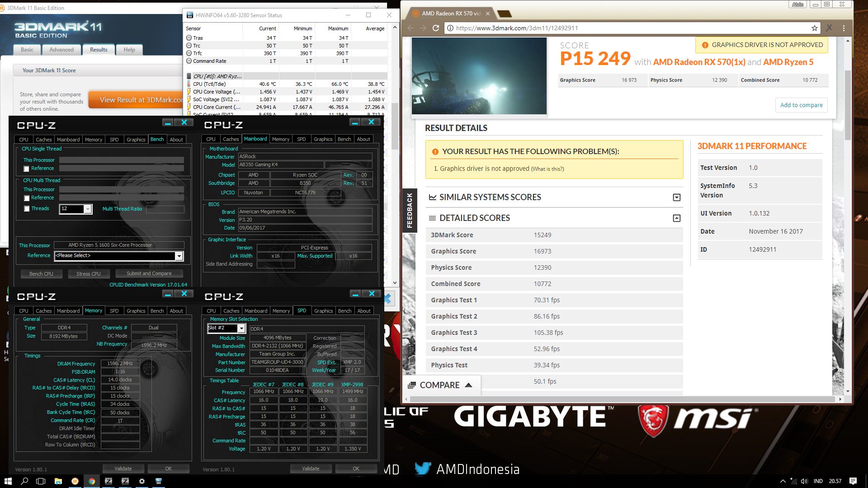Close the CPU-Z SPD window
This screenshot has width=868, height=488.
[372, 294]
